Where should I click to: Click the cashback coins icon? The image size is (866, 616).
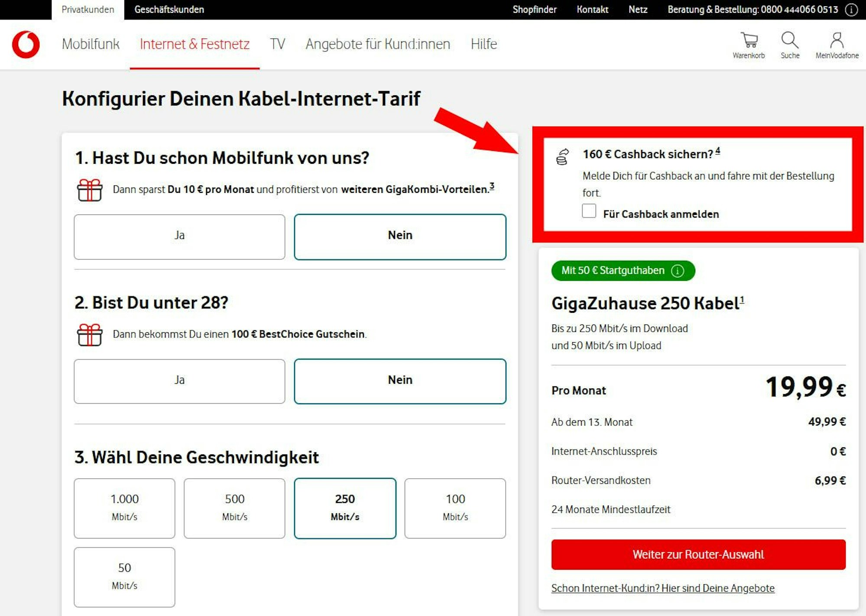[x=562, y=157]
